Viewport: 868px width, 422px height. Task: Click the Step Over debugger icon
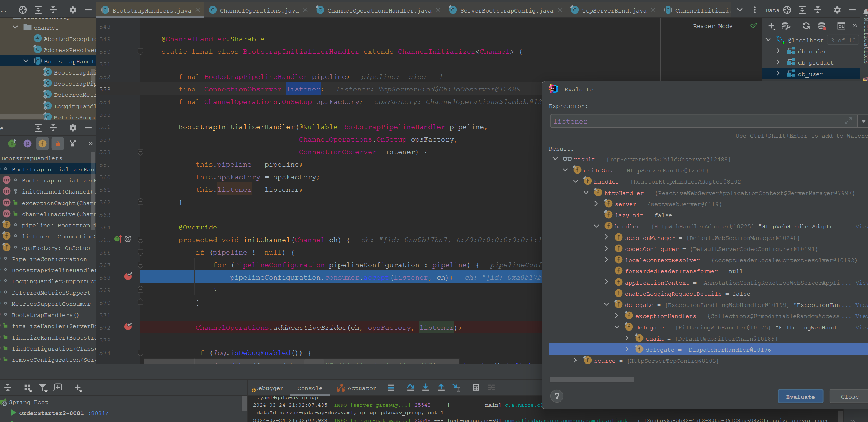point(411,388)
